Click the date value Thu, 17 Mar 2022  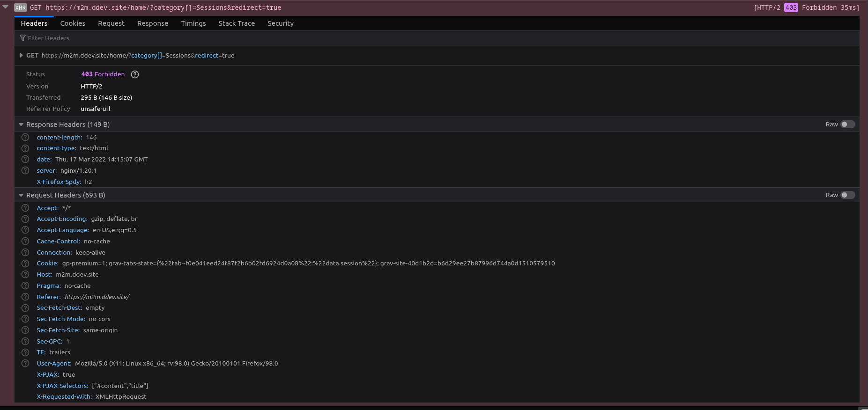point(102,159)
